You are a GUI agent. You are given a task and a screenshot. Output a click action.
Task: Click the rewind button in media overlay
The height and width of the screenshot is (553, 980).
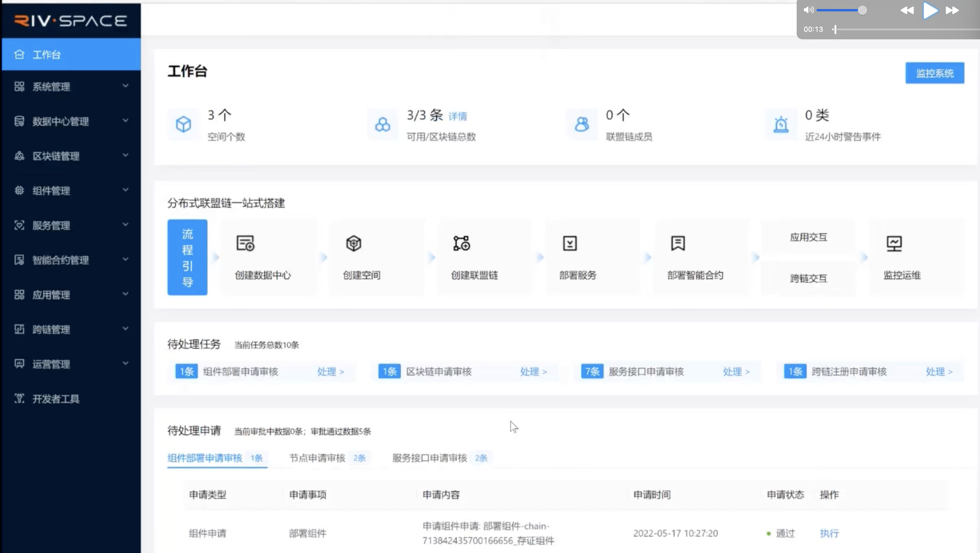[x=907, y=10]
